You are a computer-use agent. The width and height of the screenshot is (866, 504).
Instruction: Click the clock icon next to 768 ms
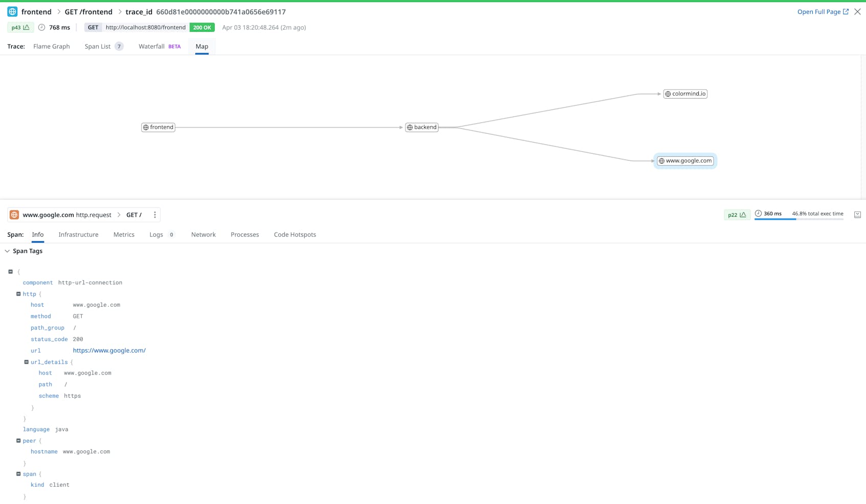(41, 27)
